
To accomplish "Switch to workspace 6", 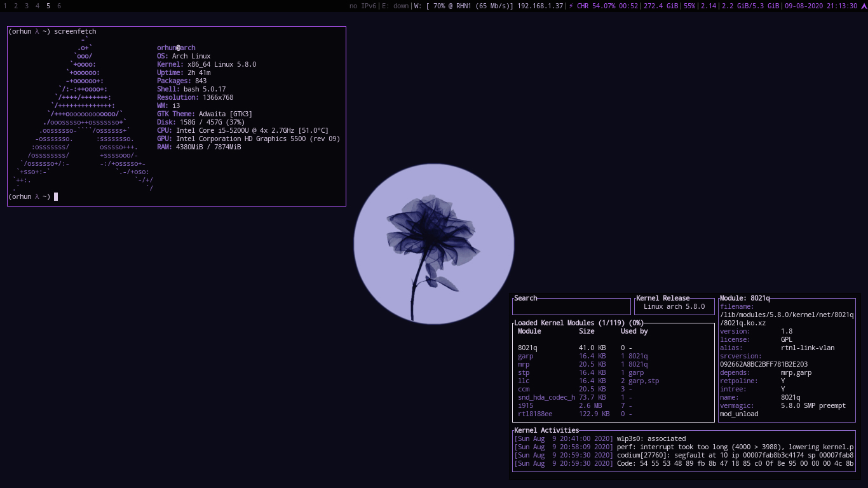I will click(59, 6).
